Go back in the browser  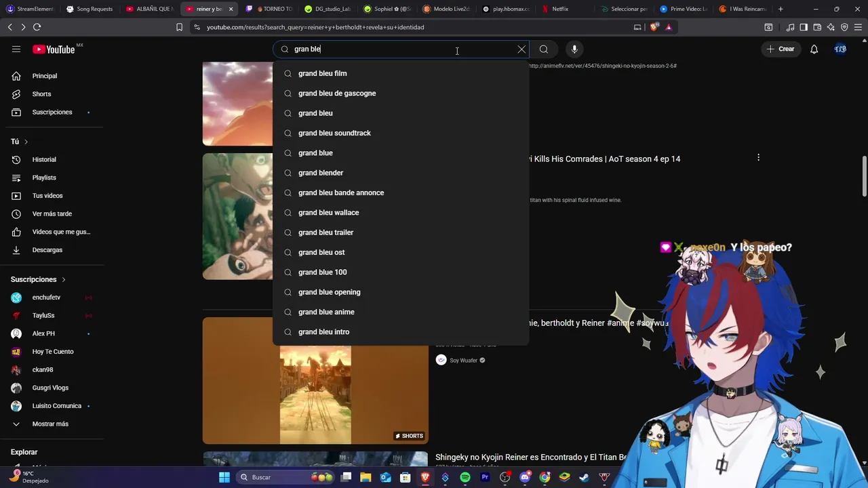click(x=9, y=27)
